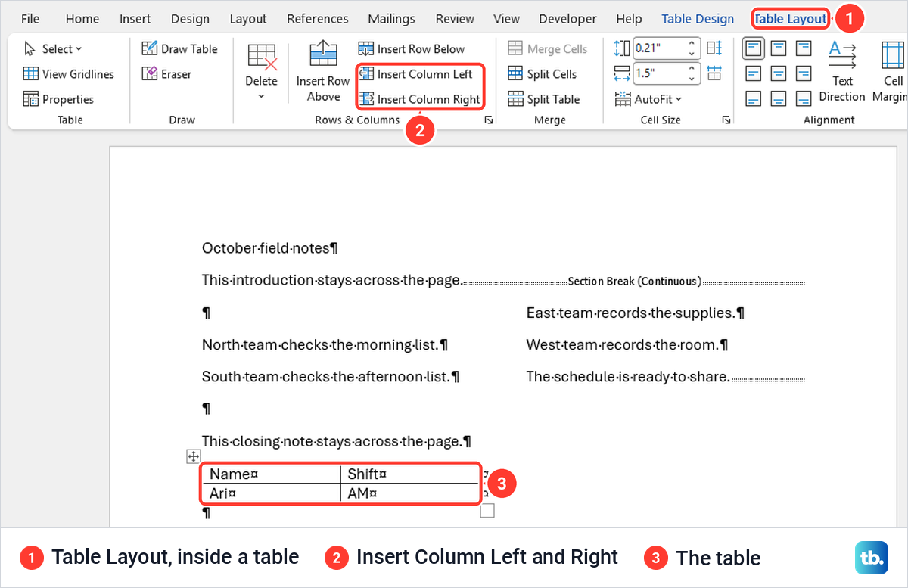Click the table resize handle square
The width and height of the screenshot is (908, 588).
coord(487,511)
